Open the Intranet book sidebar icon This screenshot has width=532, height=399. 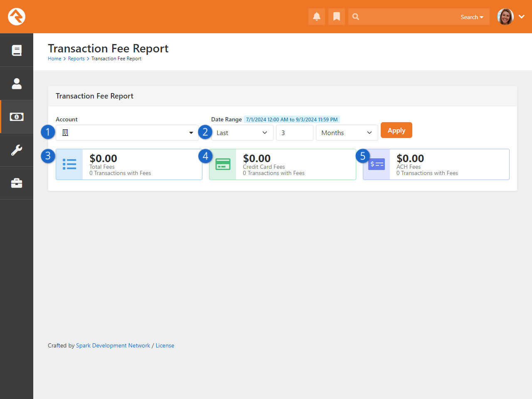[x=17, y=50]
